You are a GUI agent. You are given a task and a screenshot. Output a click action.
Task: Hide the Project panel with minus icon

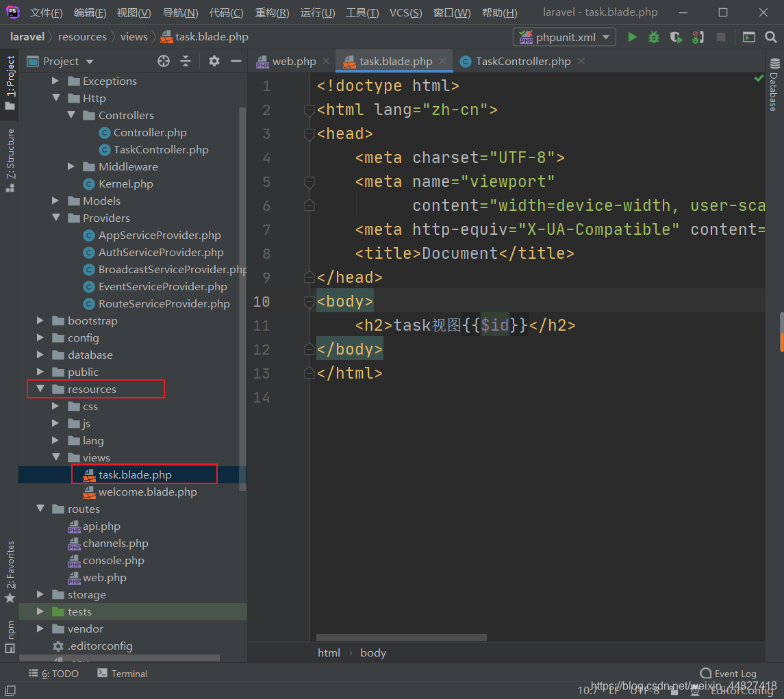tap(236, 61)
